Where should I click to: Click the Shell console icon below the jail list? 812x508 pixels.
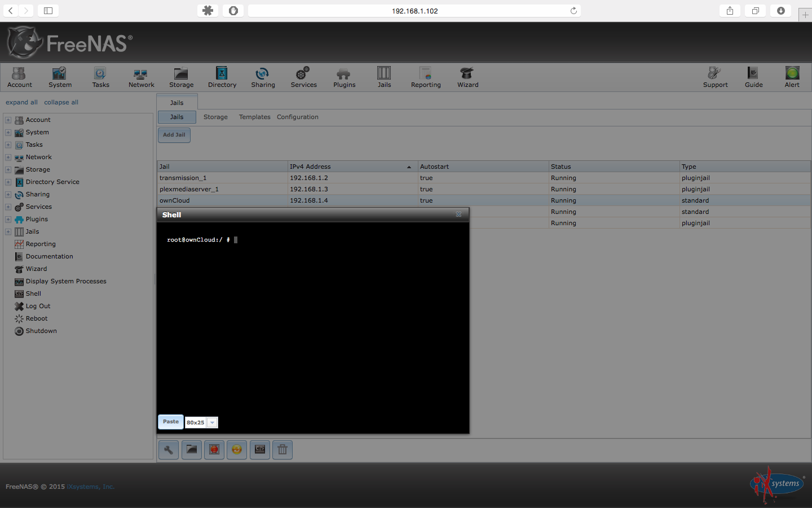[260, 450]
